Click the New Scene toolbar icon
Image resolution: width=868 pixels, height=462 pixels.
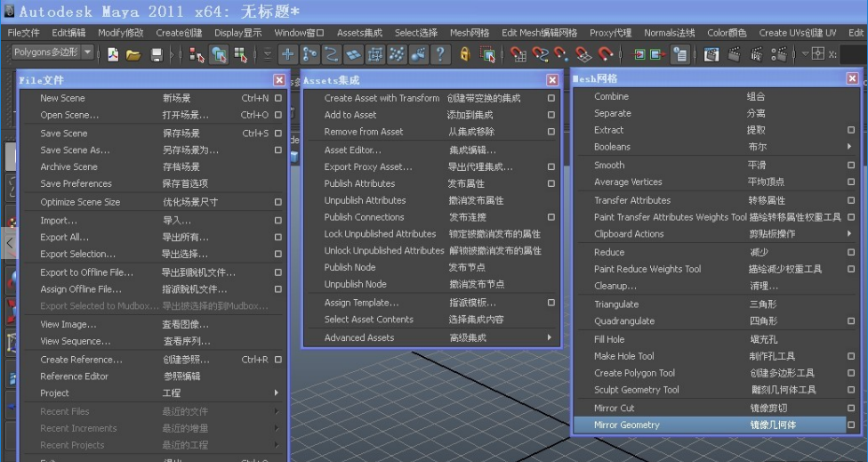click(113, 54)
